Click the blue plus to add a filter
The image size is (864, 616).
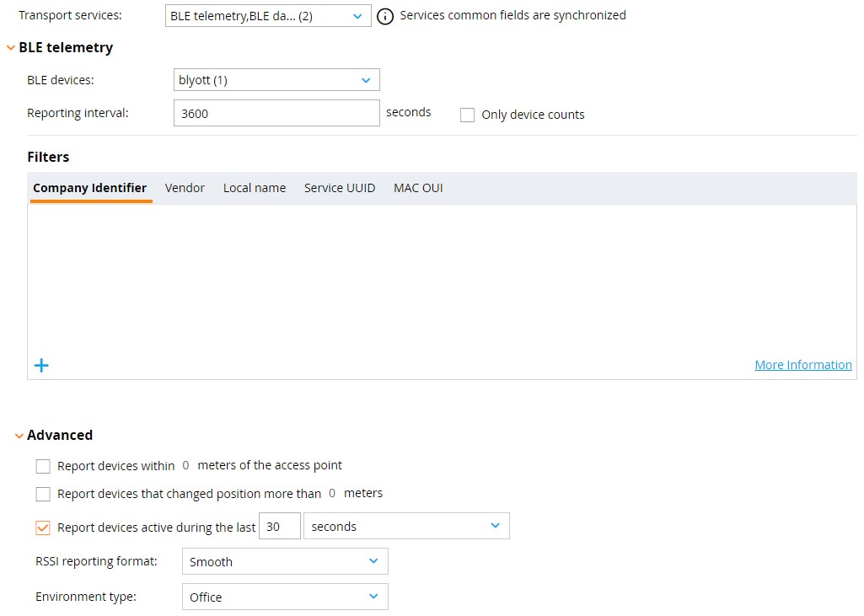coord(41,365)
